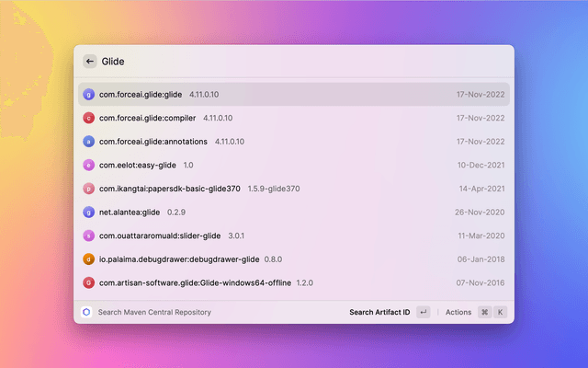Click the pink icon for com.eelot:easy-glide

tap(89, 165)
